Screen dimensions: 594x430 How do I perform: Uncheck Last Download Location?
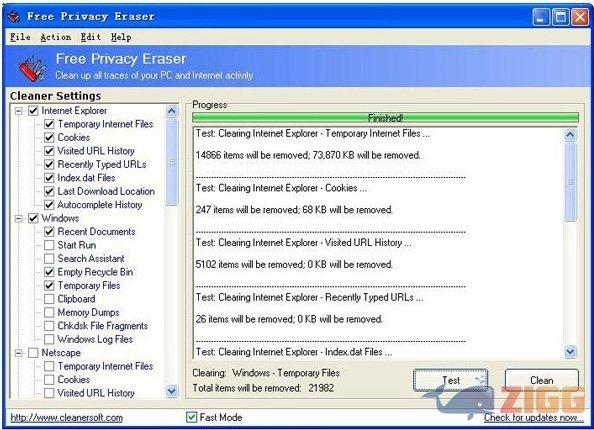[x=49, y=191]
